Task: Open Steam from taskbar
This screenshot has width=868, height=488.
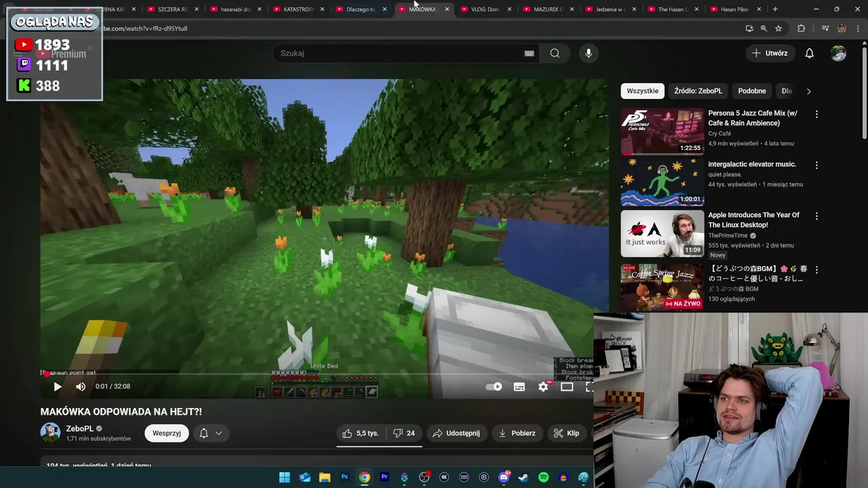Action: pyautogui.click(x=524, y=477)
